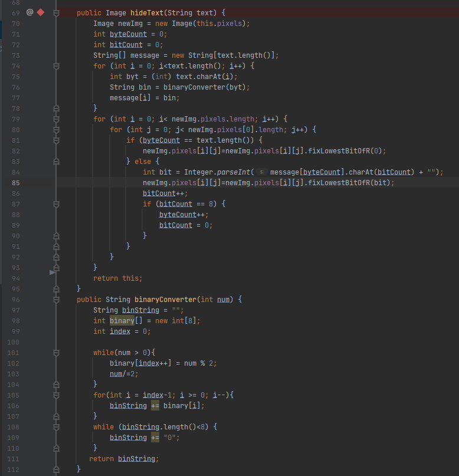Image resolution: width=459 pixels, height=476 pixels.
Task: Click the gray arrow marker near line 94
Action: [x=53, y=273]
